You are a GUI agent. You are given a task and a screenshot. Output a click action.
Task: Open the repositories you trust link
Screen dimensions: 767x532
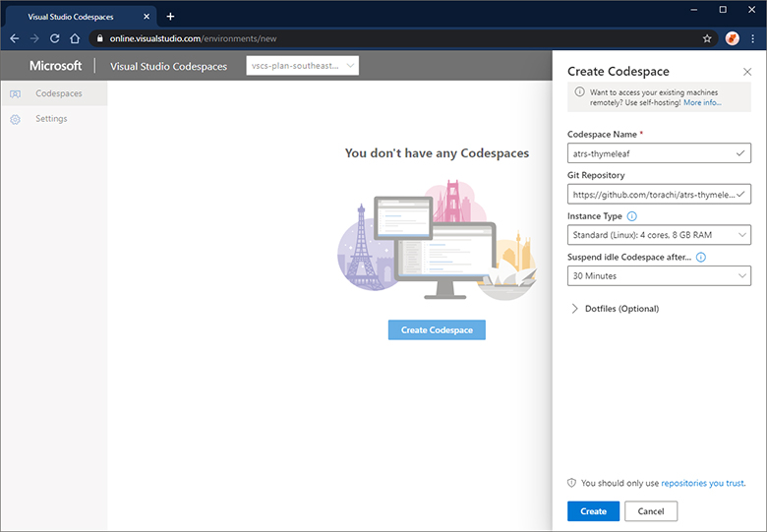tap(702, 483)
